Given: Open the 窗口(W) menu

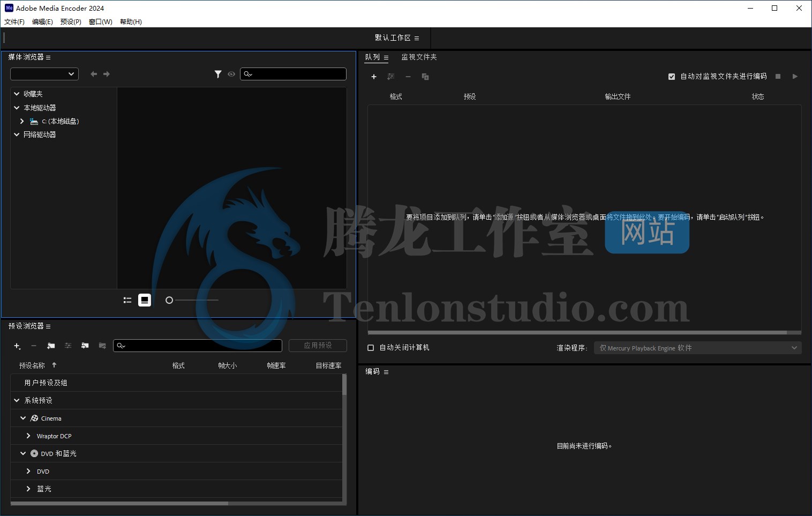Looking at the screenshot, I should [x=101, y=22].
